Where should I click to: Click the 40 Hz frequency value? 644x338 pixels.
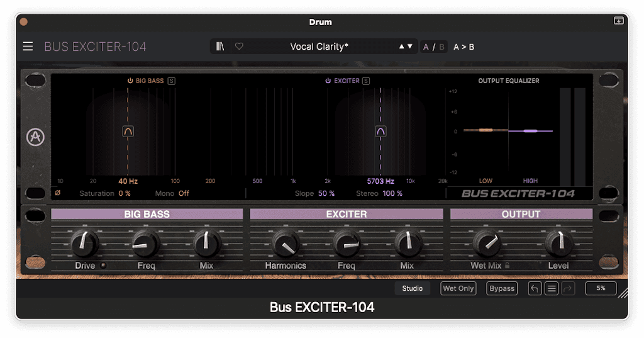(x=128, y=181)
